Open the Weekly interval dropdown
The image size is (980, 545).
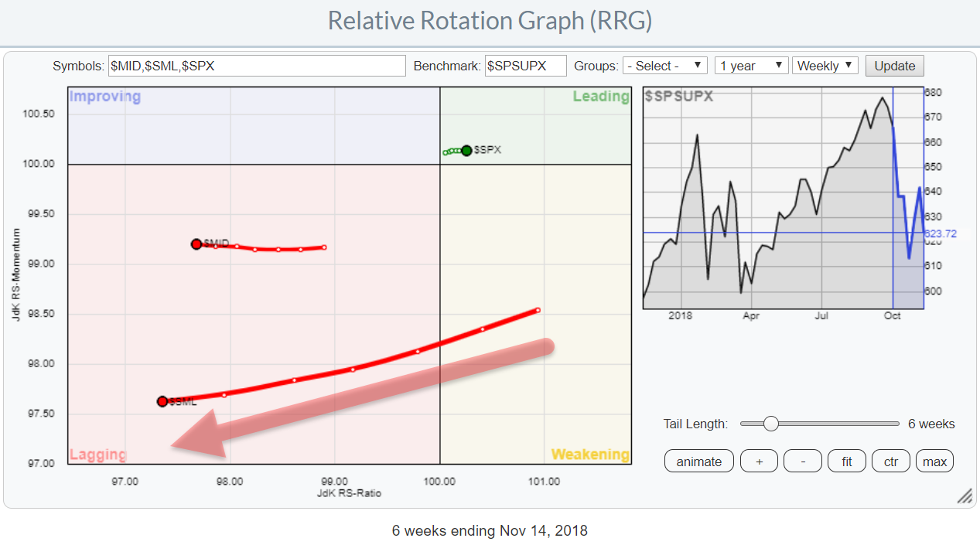(x=825, y=66)
